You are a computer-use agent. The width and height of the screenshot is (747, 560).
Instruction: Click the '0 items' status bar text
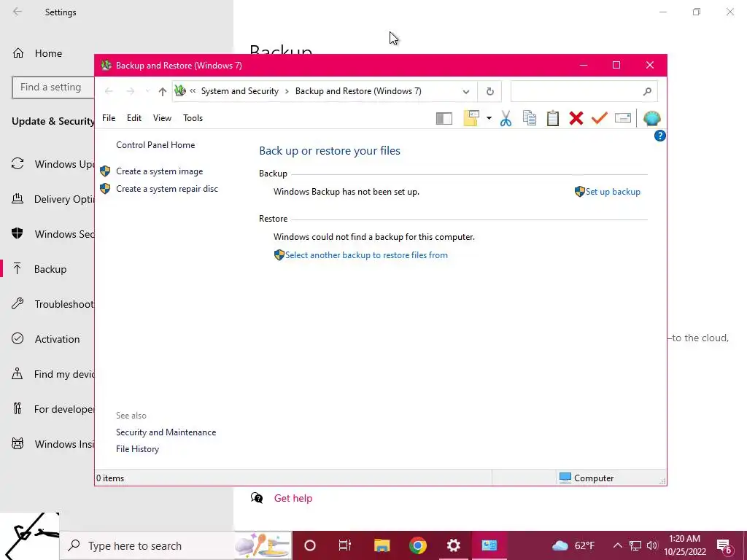coord(110,478)
